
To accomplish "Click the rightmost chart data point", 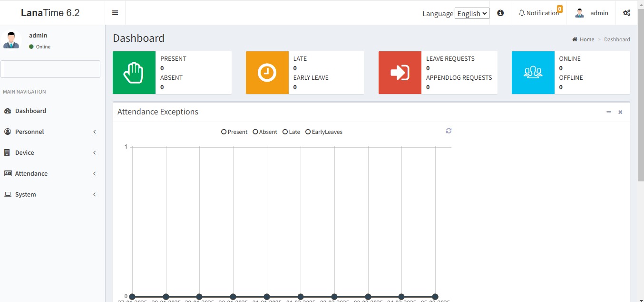I will point(435,297).
